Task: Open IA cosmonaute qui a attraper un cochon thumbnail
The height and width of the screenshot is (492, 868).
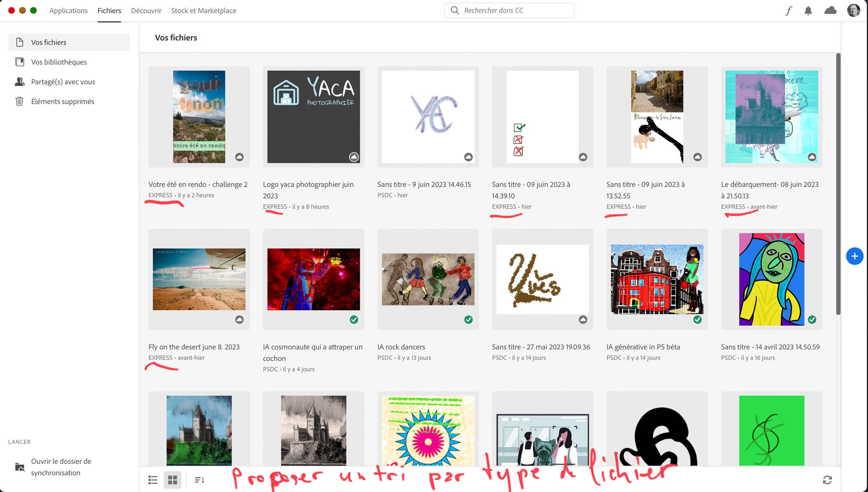Action: [x=314, y=279]
